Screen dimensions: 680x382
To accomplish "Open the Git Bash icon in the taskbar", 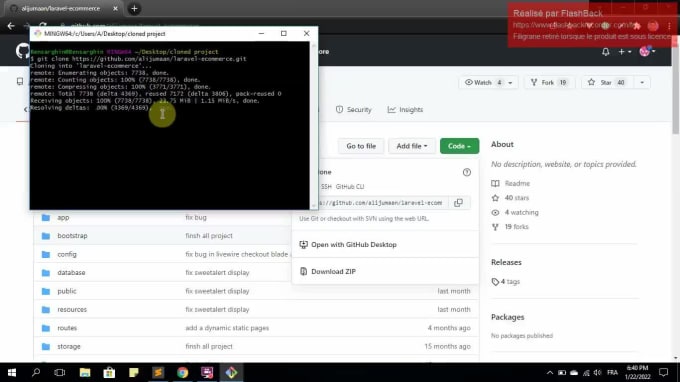I will 232,372.
